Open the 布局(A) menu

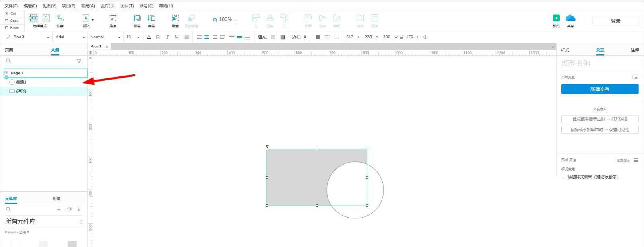tap(88, 6)
